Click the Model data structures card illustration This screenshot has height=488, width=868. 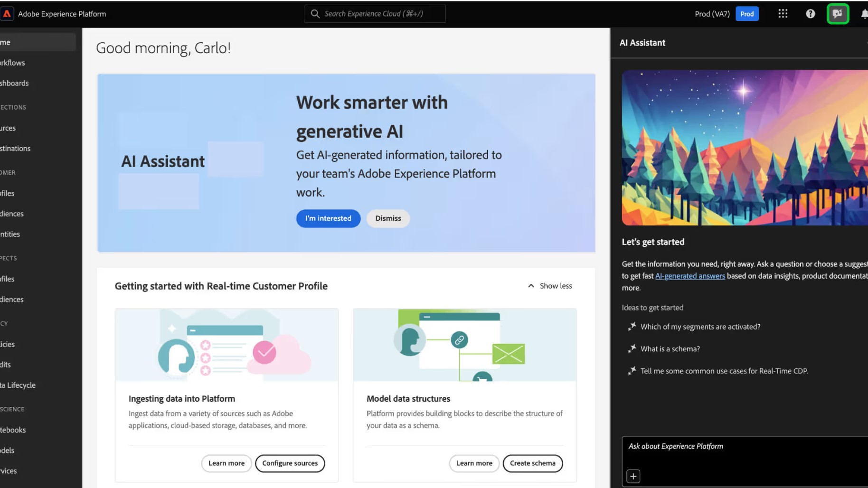point(465,345)
